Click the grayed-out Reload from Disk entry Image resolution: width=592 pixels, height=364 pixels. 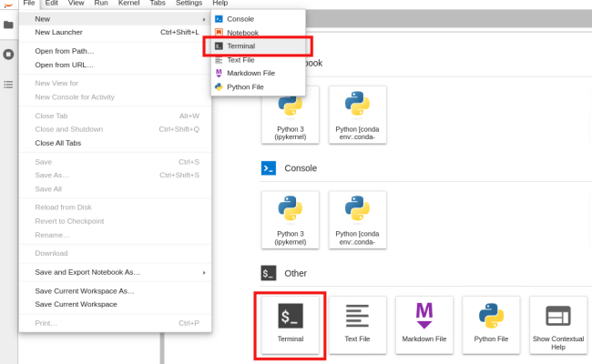tap(115, 207)
